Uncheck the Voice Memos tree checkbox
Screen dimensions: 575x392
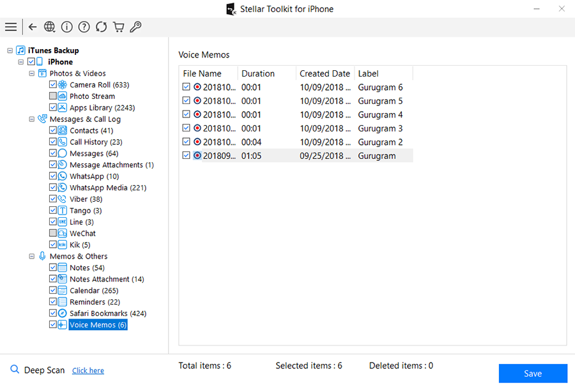(x=53, y=324)
